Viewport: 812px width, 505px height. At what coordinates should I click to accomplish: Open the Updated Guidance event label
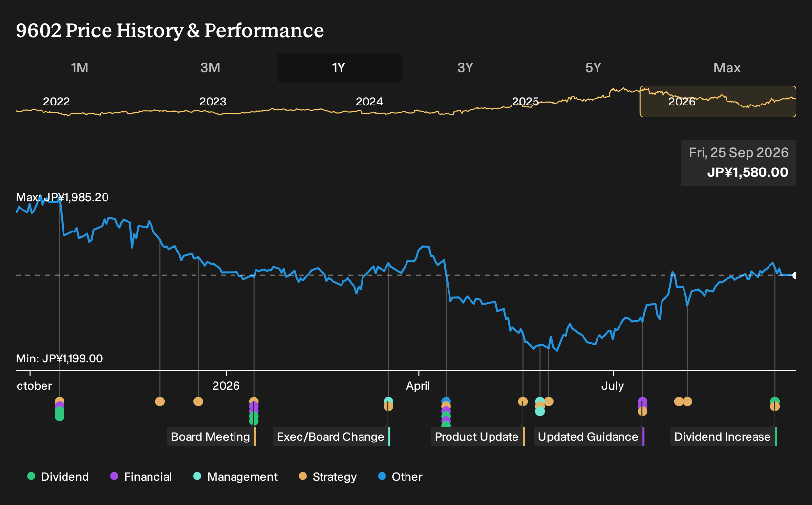pyautogui.click(x=589, y=437)
